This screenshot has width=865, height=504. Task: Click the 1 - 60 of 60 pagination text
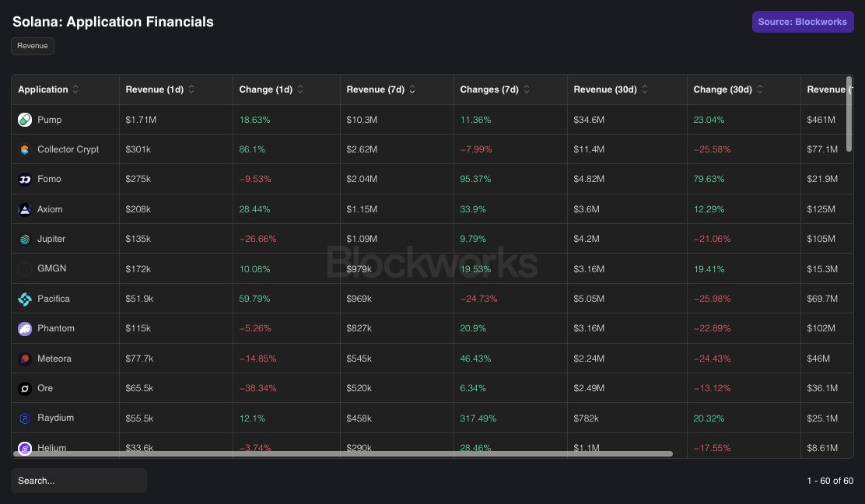click(x=830, y=481)
